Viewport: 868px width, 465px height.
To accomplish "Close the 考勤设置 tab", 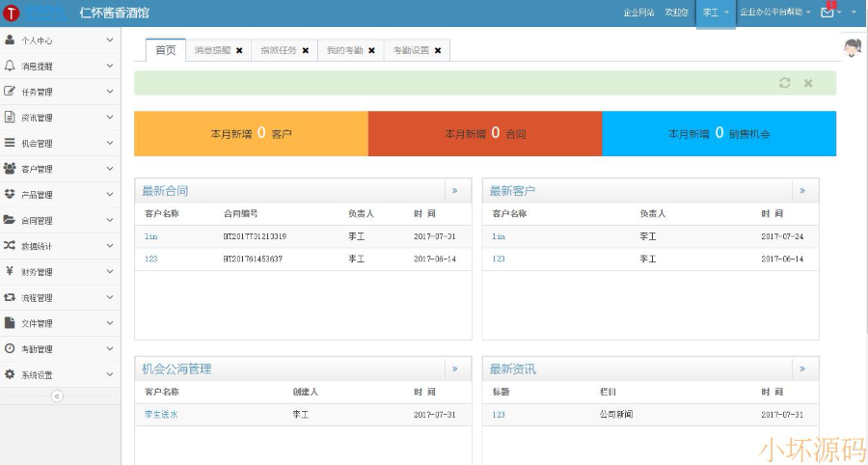I will tap(438, 50).
